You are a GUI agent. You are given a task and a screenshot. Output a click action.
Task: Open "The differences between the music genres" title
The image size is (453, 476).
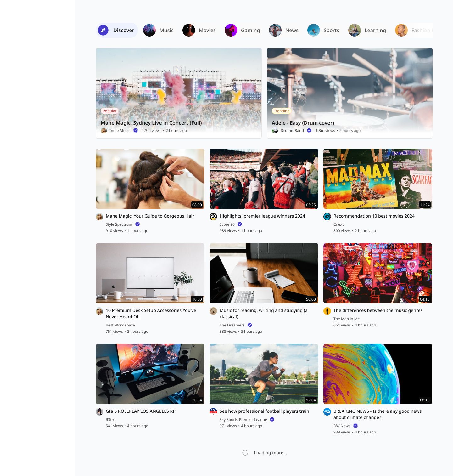coord(378,310)
